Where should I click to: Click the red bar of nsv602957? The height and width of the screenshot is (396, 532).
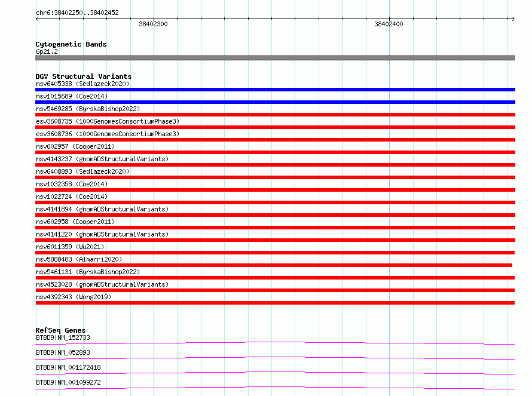click(x=275, y=152)
